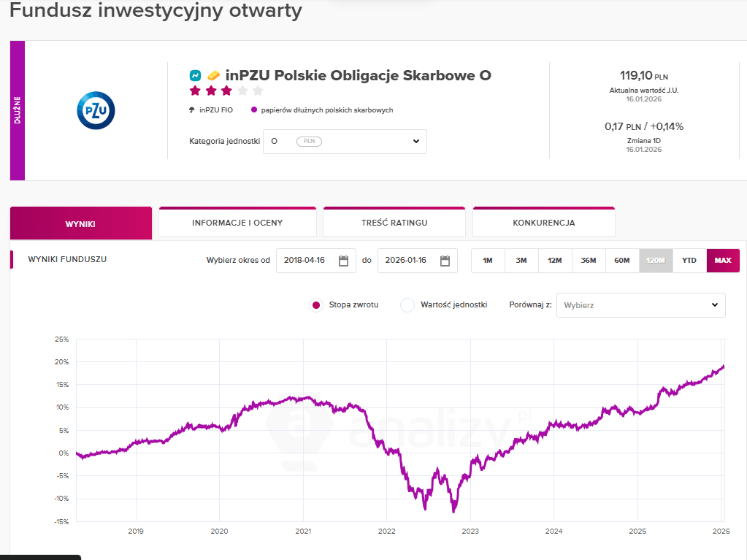Select the Wartość jednostki radio option

point(407,304)
